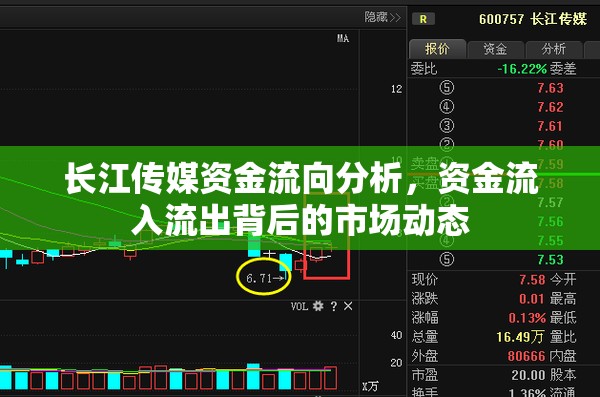
Task: Click the 总量 value 16.49万
Action: [x=520, y=337]
